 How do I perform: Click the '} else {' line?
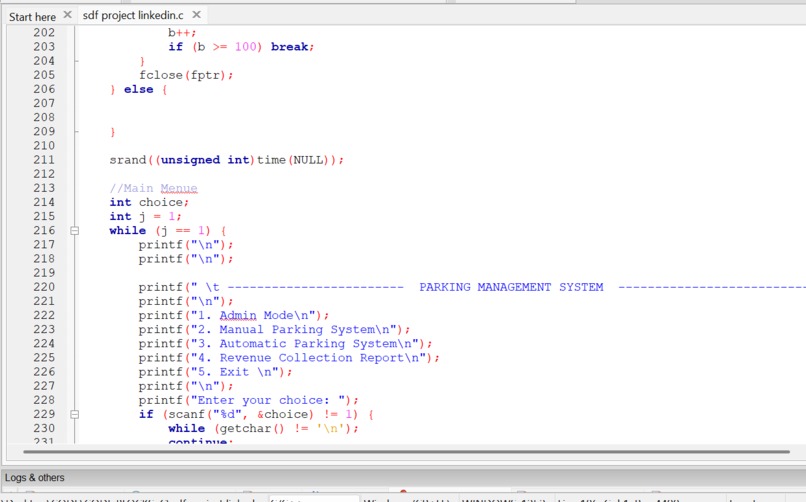pyautogui.click(x=139, y=89)
